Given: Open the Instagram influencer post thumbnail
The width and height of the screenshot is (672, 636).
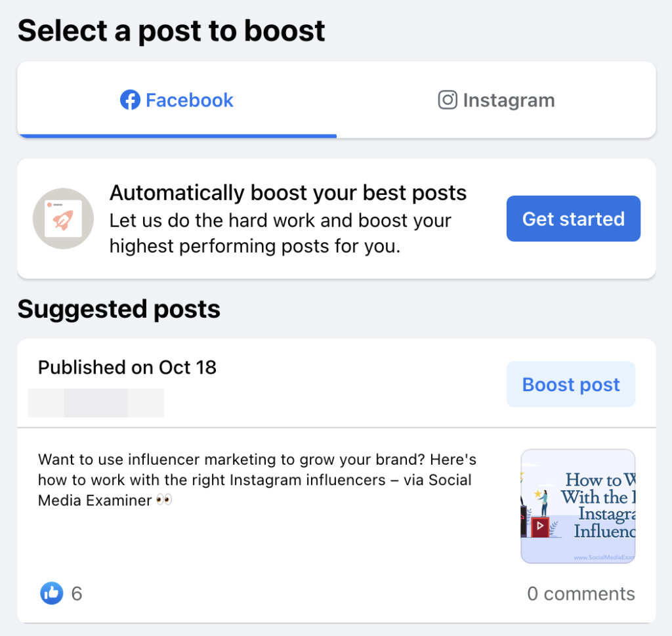Looking at the screenshot, I should (578, 505).
